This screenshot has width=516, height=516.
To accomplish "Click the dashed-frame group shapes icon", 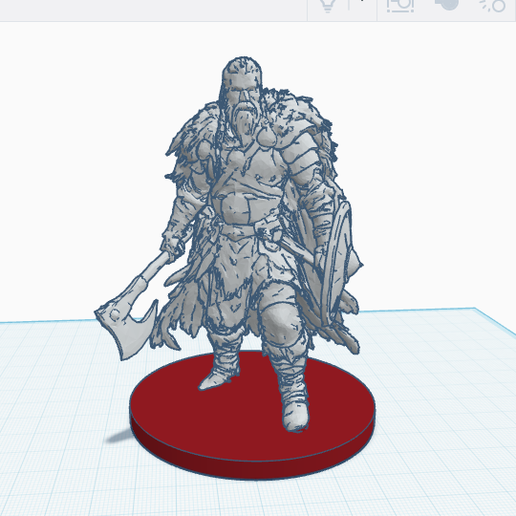I will click(x=400, y=6).
